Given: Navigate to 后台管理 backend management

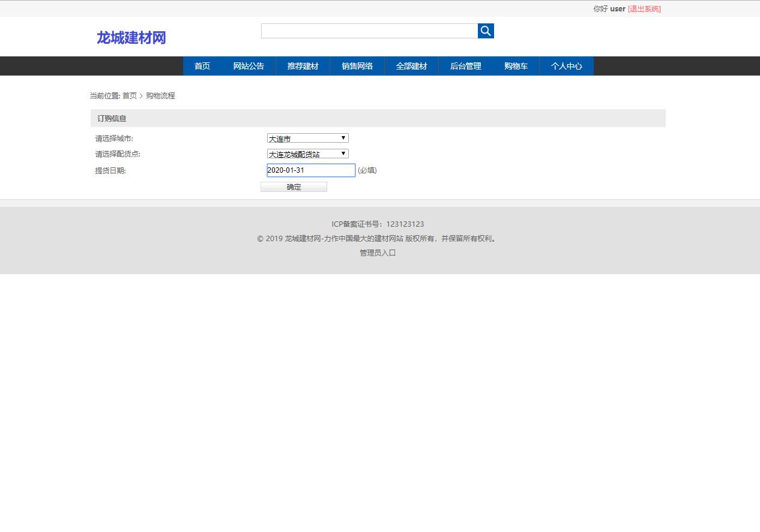Looking at the screenshot, I should pos(465,66).
